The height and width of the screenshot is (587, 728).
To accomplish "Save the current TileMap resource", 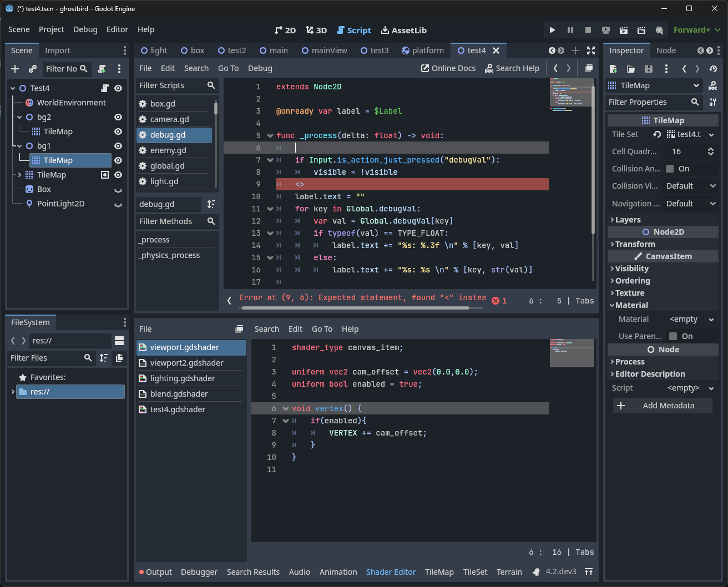I will (648, 68).
